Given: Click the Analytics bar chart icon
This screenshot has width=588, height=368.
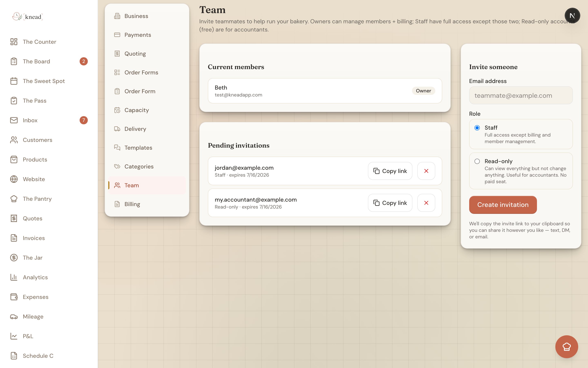Looking at the screenshot, I should point(14,277).
